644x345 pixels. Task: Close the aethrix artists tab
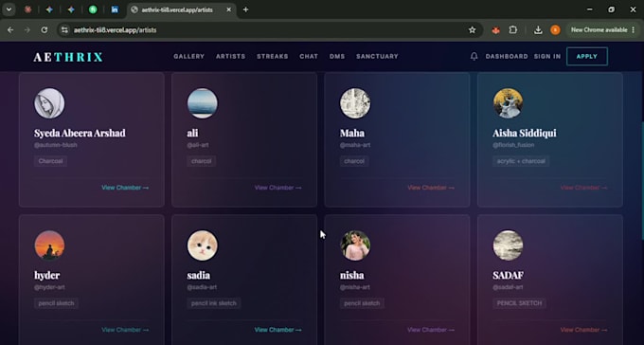[229, 9]
